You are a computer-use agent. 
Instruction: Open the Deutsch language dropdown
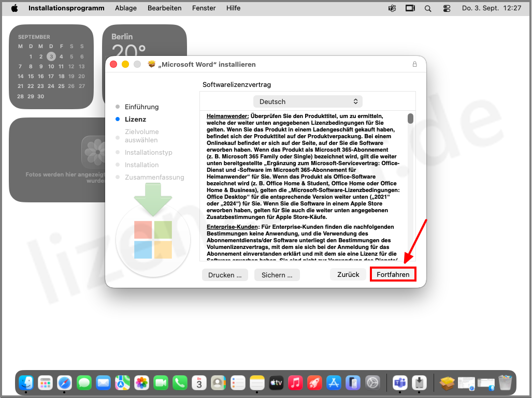point(308,101)
